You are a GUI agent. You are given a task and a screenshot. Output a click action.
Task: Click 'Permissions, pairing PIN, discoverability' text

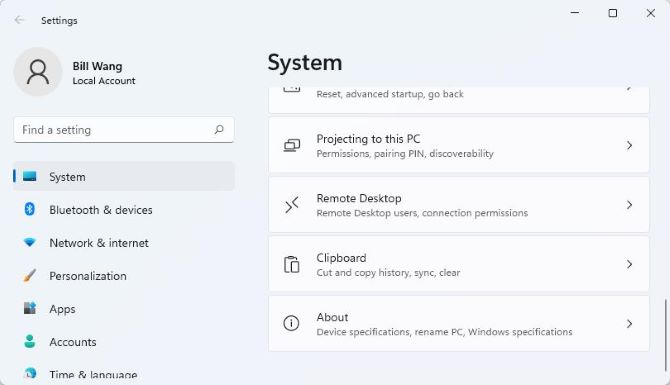pyautogui.click(x=405, y=153)
